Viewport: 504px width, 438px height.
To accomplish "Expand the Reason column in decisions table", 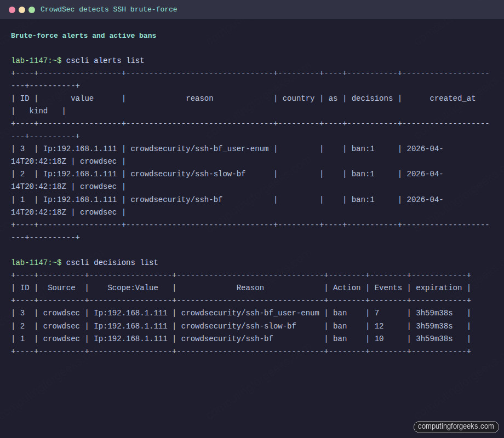I will click(250, 287).
